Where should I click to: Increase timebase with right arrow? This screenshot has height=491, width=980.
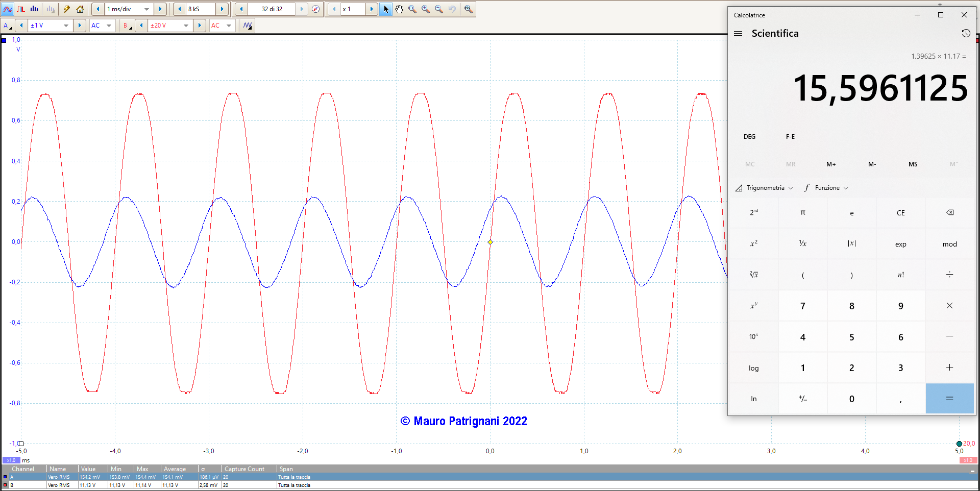click(x=160, y=9)
